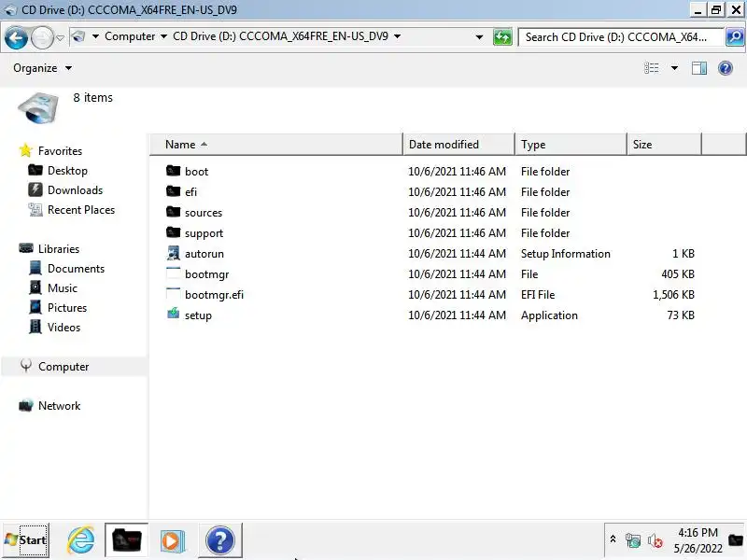This screenshot has width=747, height=560.
Task: Click in the Search CD Drive field
Action: pyautogui.click(x=620, y=37)
